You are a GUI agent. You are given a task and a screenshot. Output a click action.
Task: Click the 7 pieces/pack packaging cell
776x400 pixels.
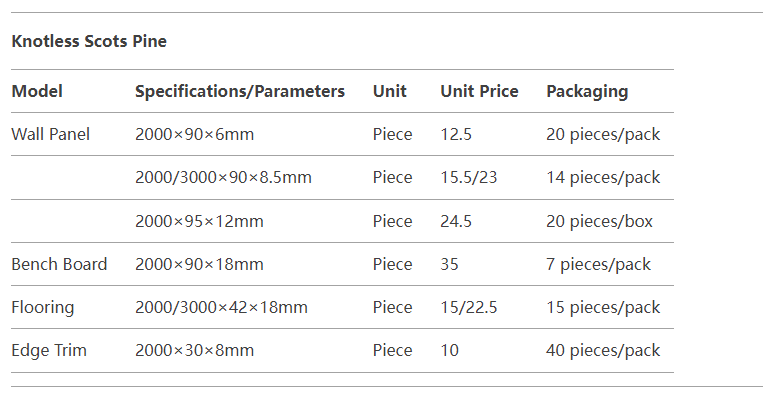tap(598, 264)
